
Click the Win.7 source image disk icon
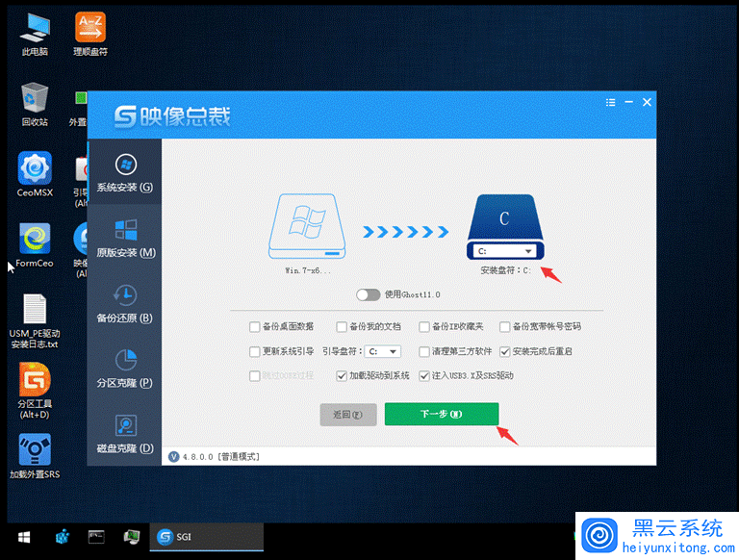tap(306, 226)
